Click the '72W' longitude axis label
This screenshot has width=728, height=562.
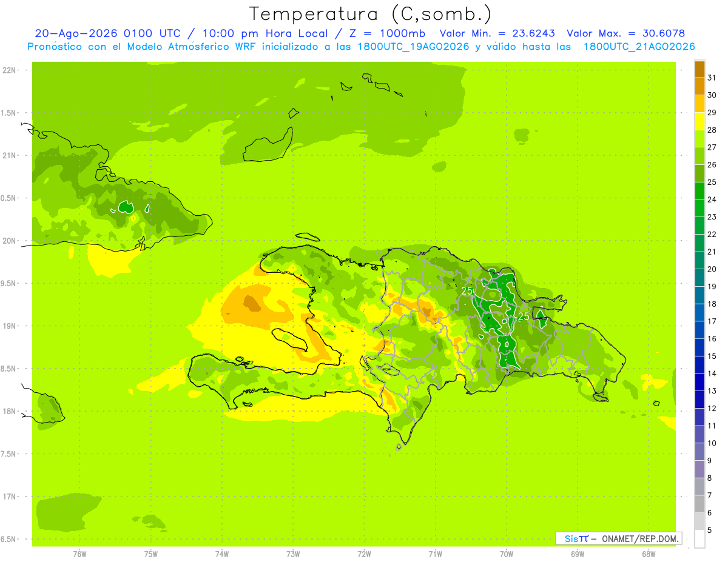pyautogui.click(x=364, y=554)
